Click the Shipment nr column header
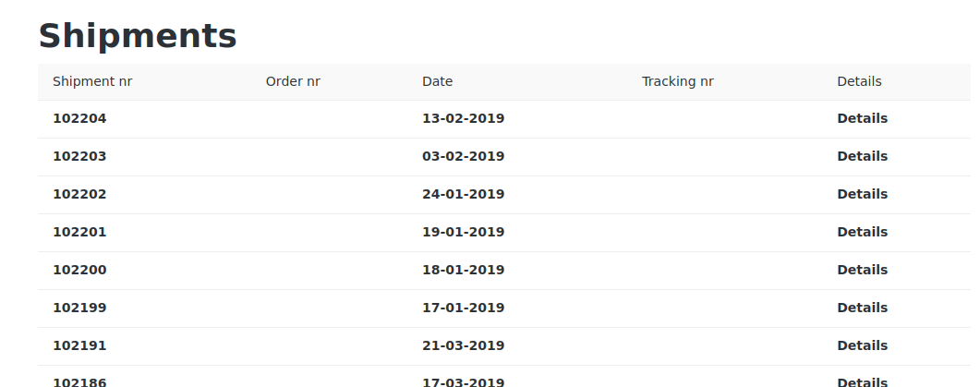 pyautogui.click(x=92, y=82)
